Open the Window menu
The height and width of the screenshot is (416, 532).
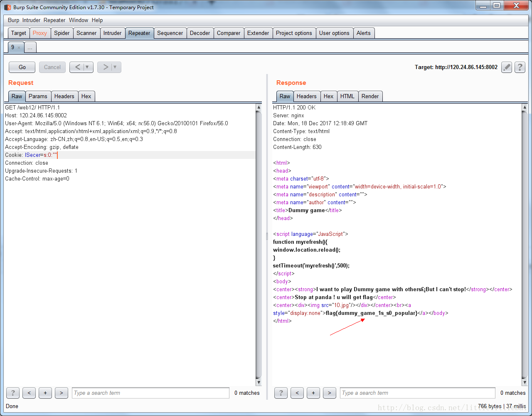79,20
